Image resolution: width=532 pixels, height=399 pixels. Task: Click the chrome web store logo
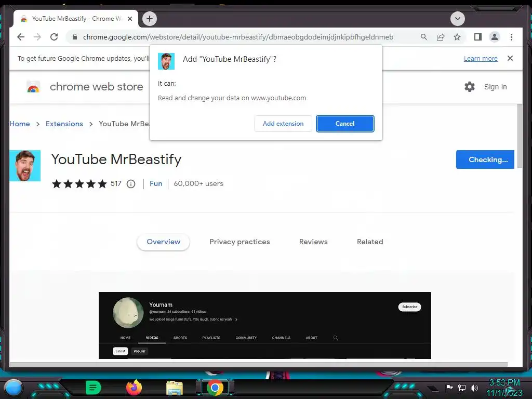point(33,87)
